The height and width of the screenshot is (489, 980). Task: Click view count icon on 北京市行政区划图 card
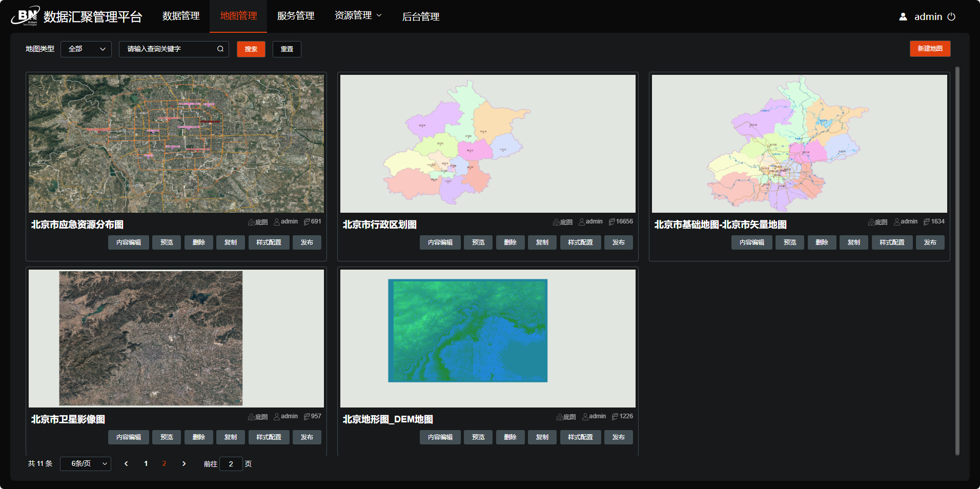pyautogui.click(x=611, y=222)
